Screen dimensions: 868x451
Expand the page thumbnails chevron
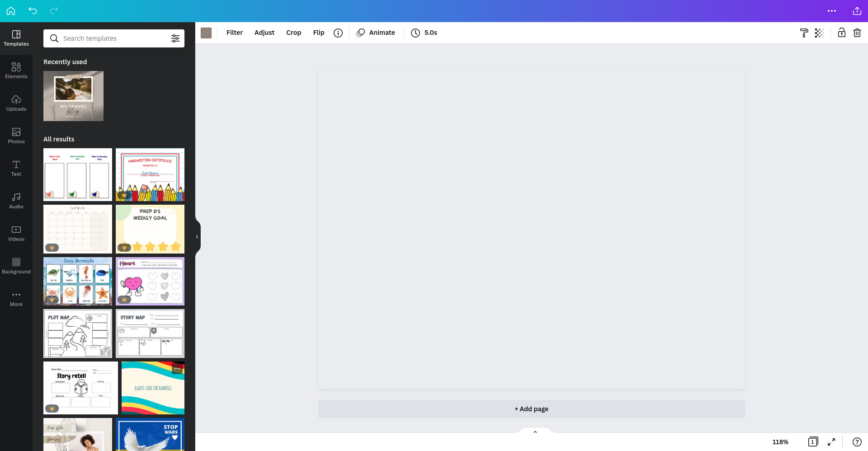pyautogui.click(x=535, y=432)
